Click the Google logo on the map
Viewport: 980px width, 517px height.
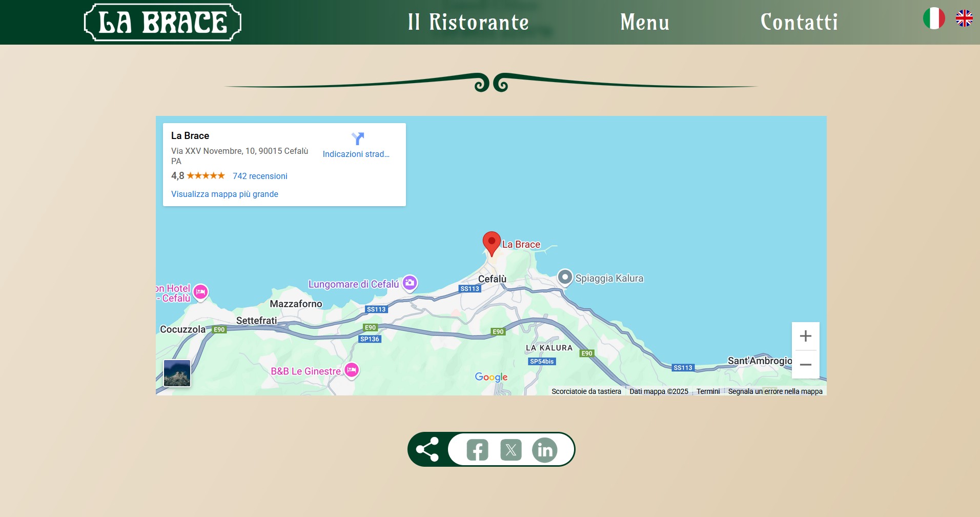[491, 377]
